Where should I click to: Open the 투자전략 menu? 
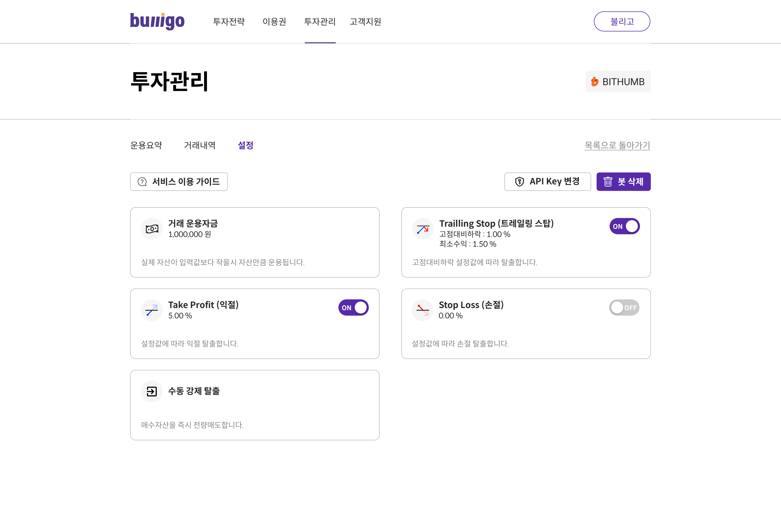pyautogui.click(x=229, y=22)
